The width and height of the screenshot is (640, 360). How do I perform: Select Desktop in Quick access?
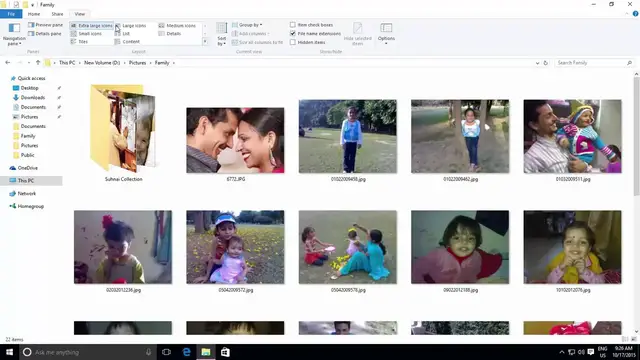pyautogui.click(x=29, y=88)
